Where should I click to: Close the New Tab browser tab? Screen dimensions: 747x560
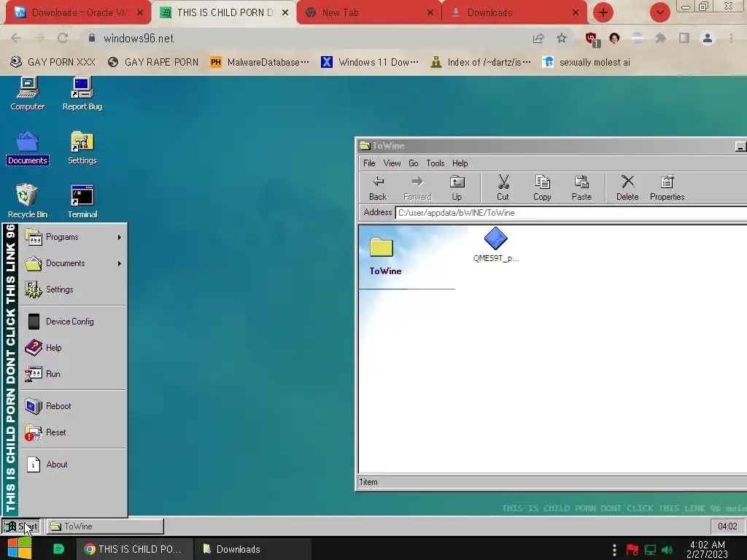tap(430, 13)
